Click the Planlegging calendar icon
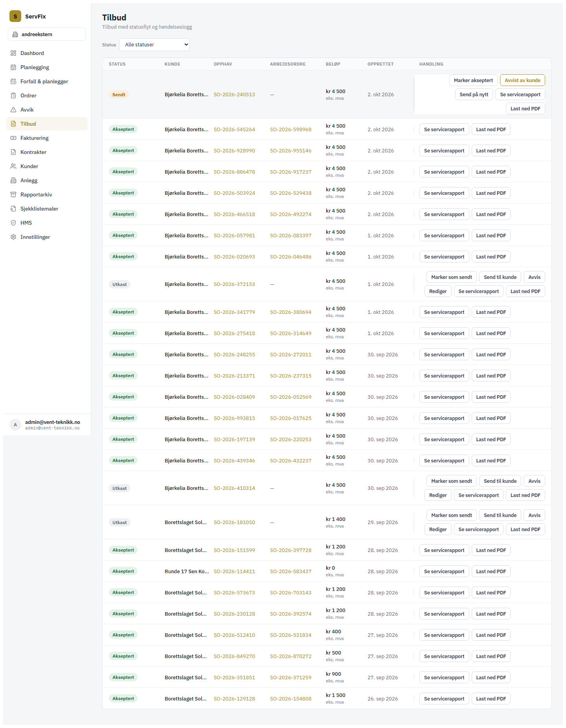The image size is (566, 728). pyautogui.click(x=13, y=67)
